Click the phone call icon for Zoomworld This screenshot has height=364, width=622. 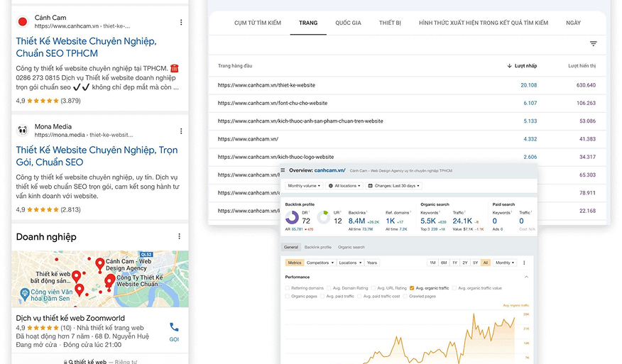coord(174,327)
